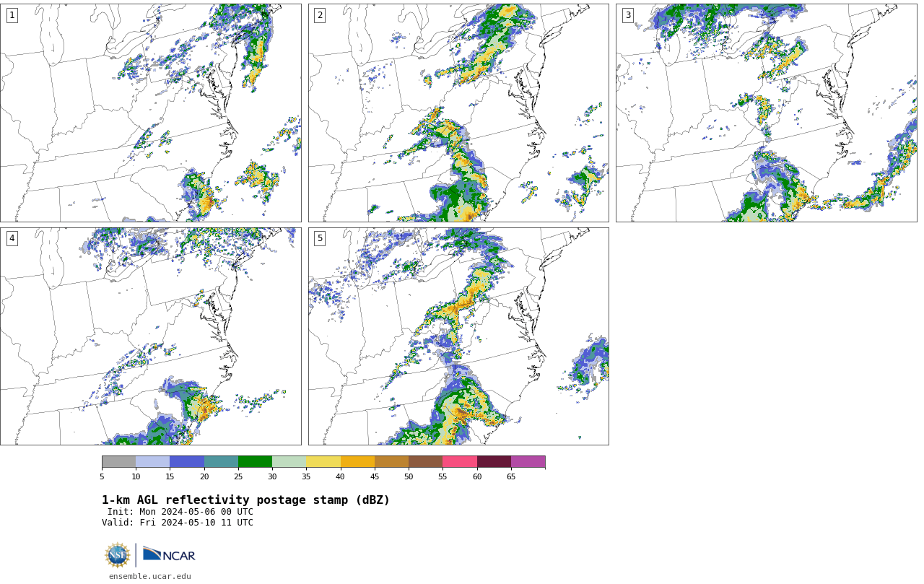Click the colorbar tick label 55

click(x=443, y=476)
